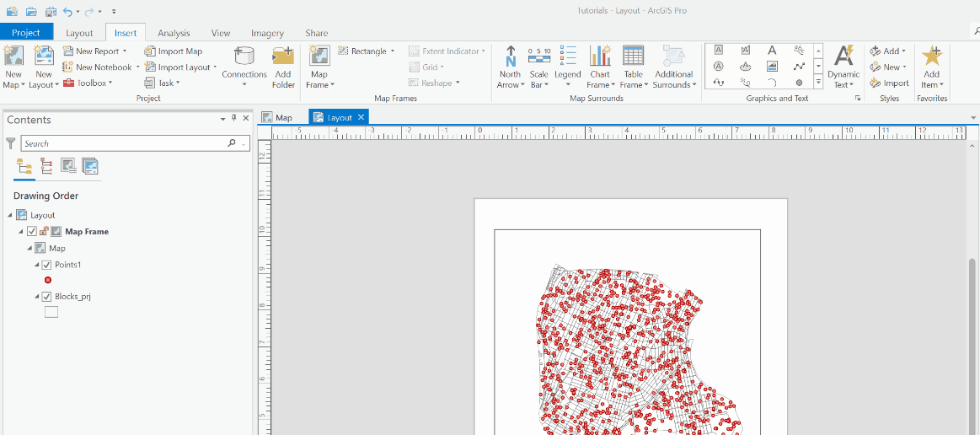Click the New Map icon
Image resolution: width=980 pixels, height=435 pixels.
[13, 56]
